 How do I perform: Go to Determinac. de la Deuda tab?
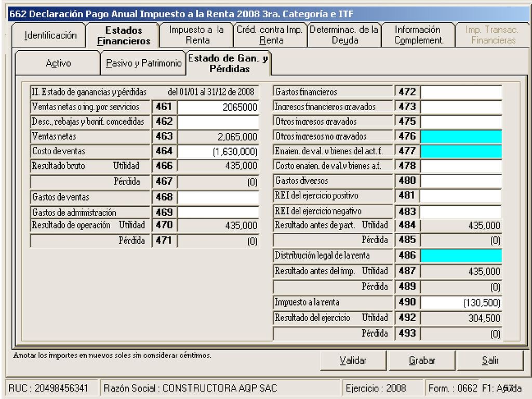(344, 35)
